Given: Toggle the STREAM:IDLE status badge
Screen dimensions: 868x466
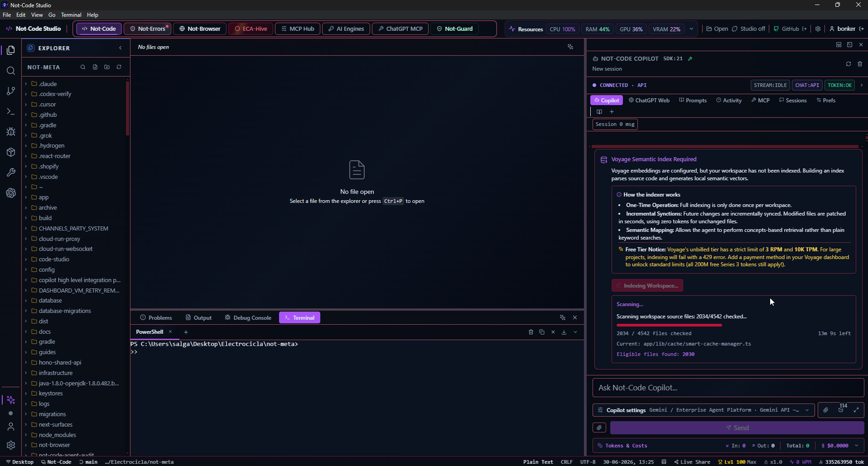Looking at the screenshot, I should [x=770, y=85].
